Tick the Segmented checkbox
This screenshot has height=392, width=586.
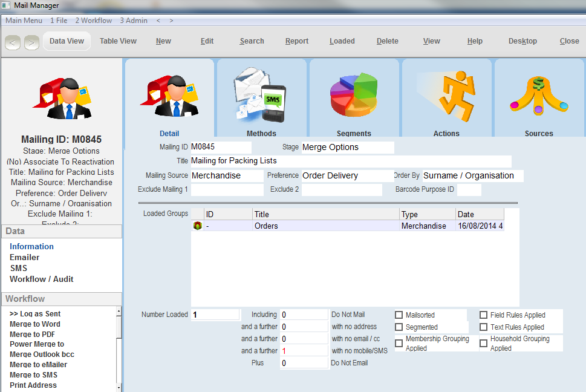click(399, 327)
